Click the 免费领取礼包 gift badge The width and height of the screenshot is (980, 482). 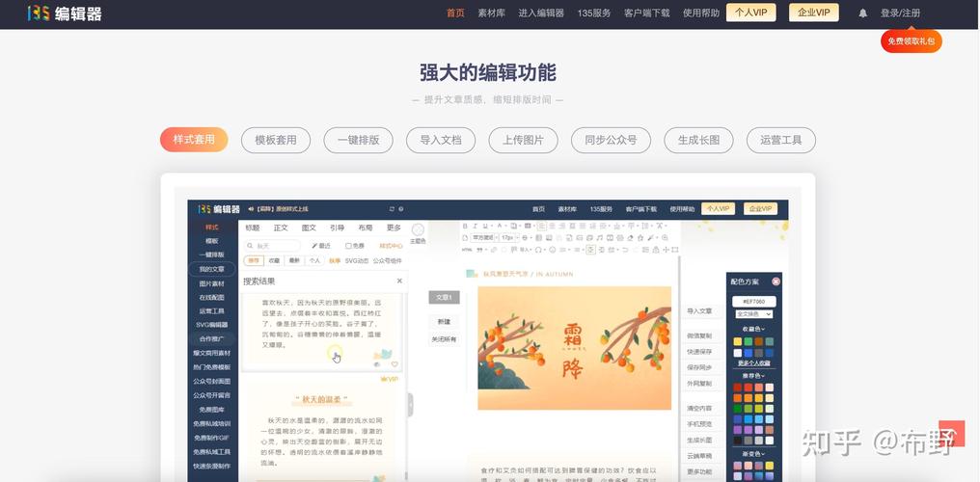click(912, 41)
